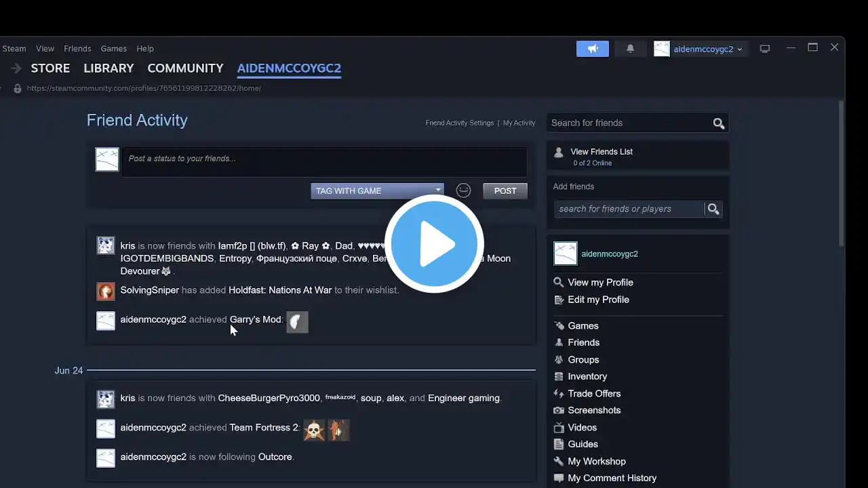Image resolution: width=868 pixels, height=488 pixels.
Task: Open Games in the sidebar
Action: pyautogui.click(x=583, y=326)
